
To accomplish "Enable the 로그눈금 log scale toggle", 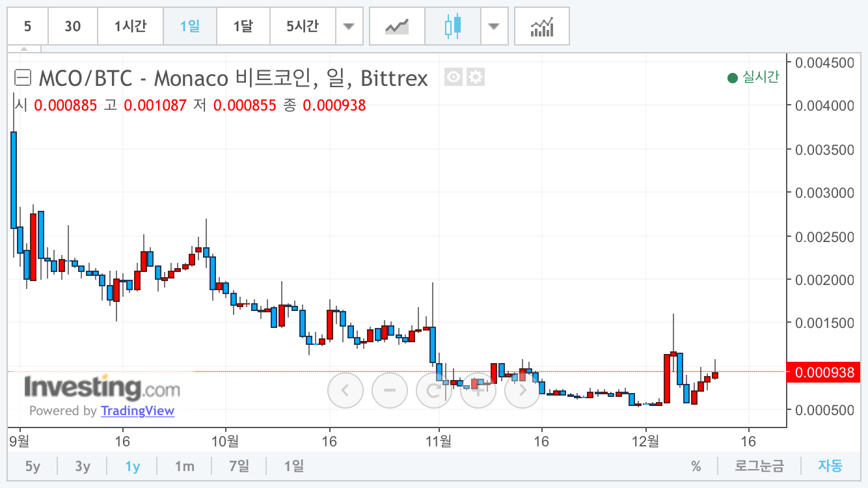I will pos(759,466).
